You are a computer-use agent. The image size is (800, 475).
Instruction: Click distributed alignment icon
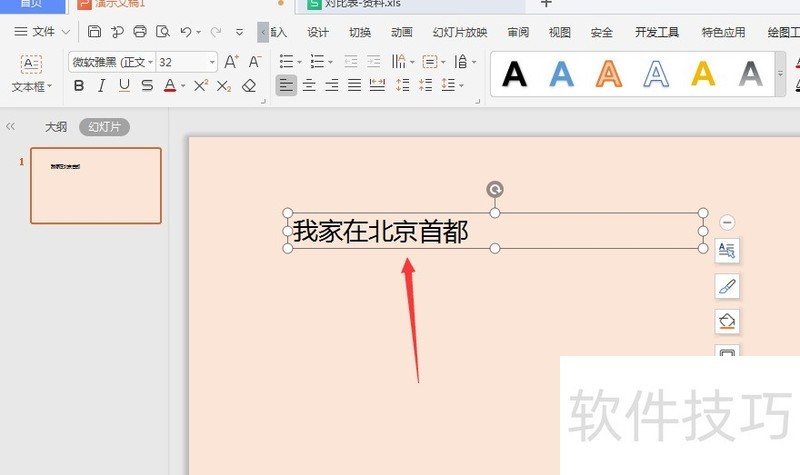377,85
